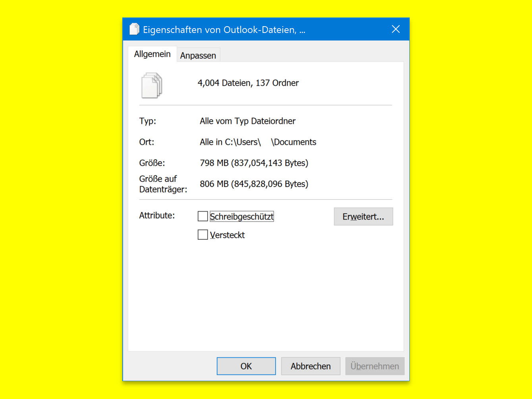Click the 'Größe auf Datenträger:' label
The width and height of the screenshot is (532, 399).
click(x=163, y=184)
